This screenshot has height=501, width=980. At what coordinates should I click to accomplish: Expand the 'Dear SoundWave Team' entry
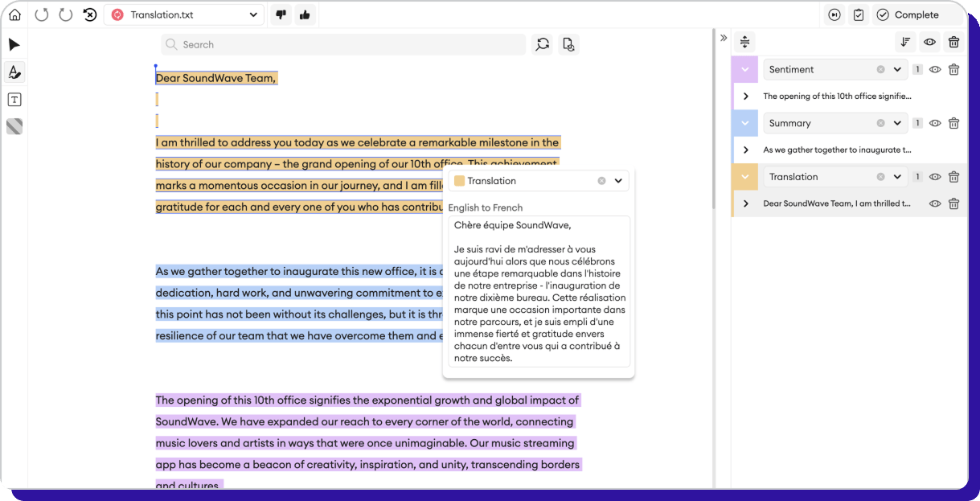point(746,203)
